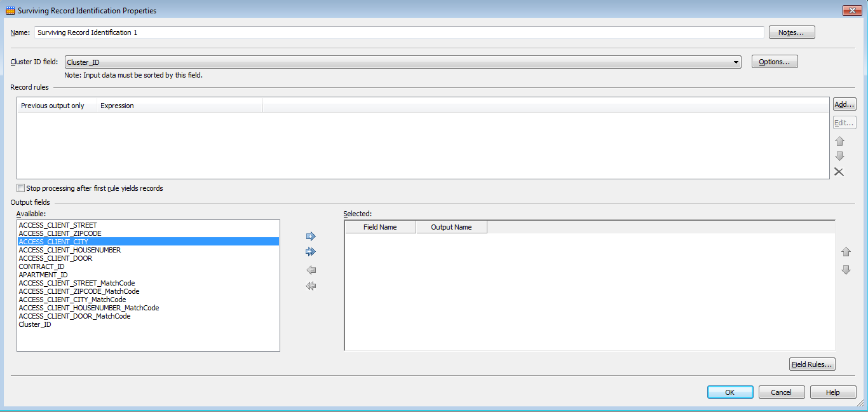Screen dimensions: 868x414
Task: Click inside the Name text field
Action: tap(254, 32)
